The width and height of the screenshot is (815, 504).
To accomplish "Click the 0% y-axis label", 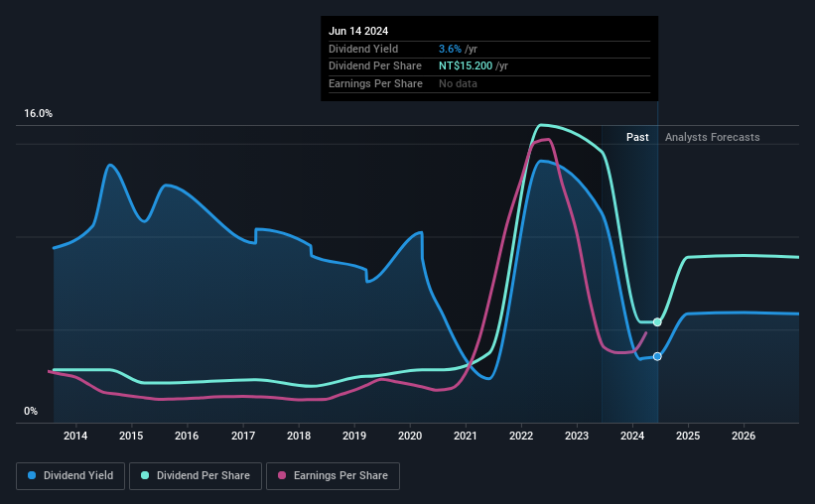I will click(31, 412).
